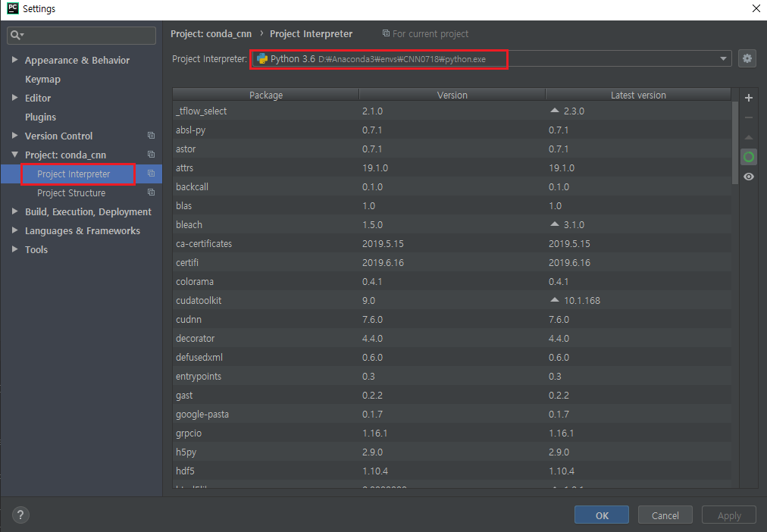767x532 pixels.
Task: Sort by Latest version column header
Action: tap(638, 95)
